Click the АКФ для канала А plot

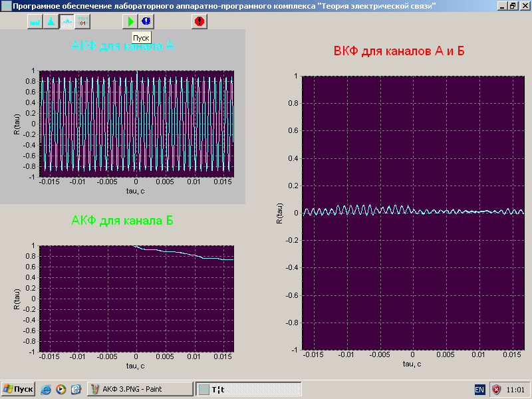[x=137, y=124]
